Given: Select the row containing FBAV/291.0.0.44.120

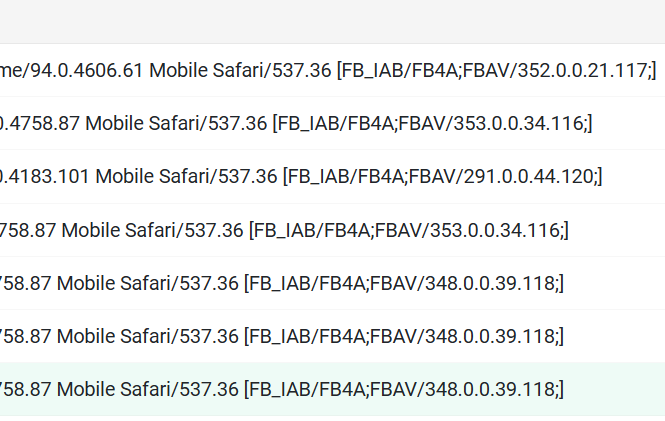Looking at the screenshot, I should click(332, 176).
